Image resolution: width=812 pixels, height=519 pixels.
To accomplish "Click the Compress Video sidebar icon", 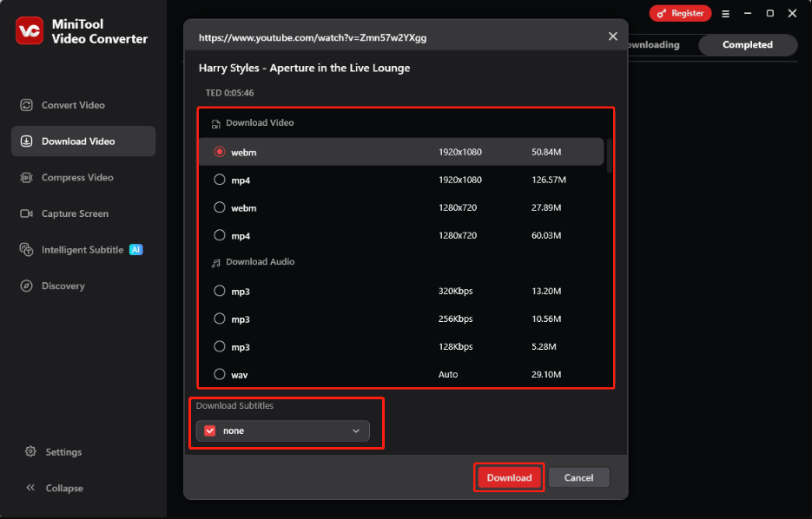I will (x=26, y=178).
